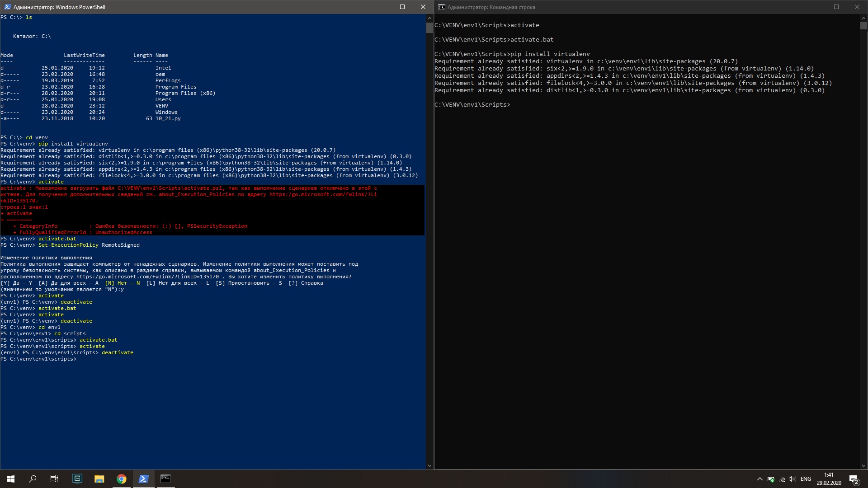The width and height of the screenshot is (868, 488).
Task: Click the last Command Prompt line
Action: point(472,104)
